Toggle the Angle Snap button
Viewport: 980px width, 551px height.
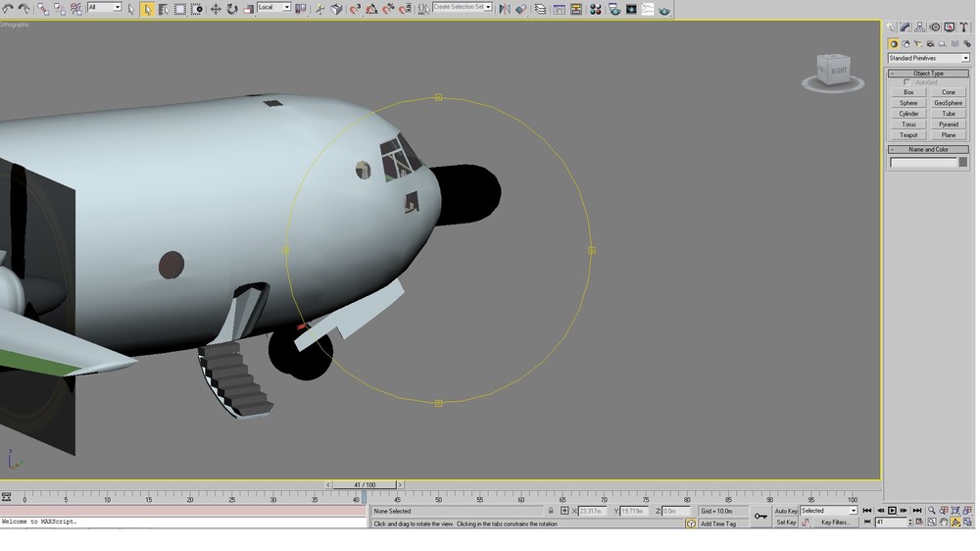(371, 10)
